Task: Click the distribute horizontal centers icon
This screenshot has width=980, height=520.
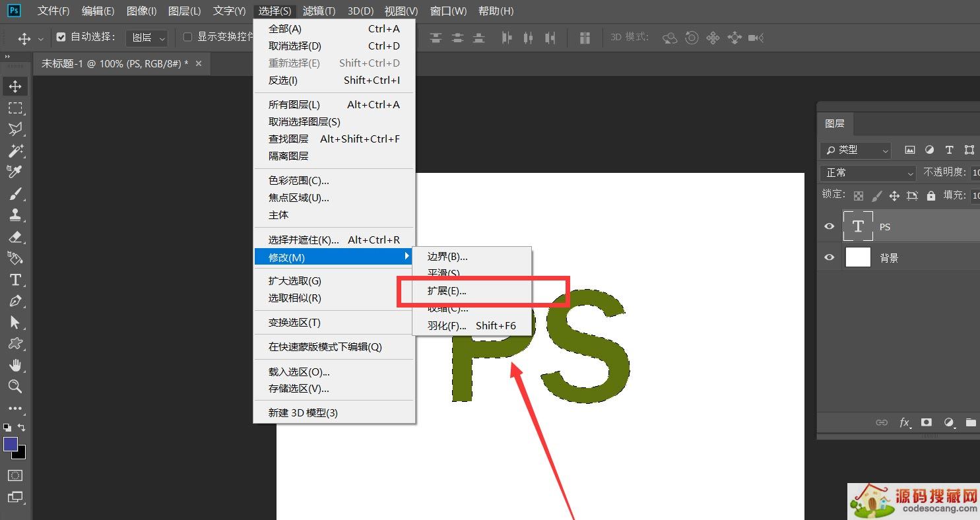Action: pos(528,38)
